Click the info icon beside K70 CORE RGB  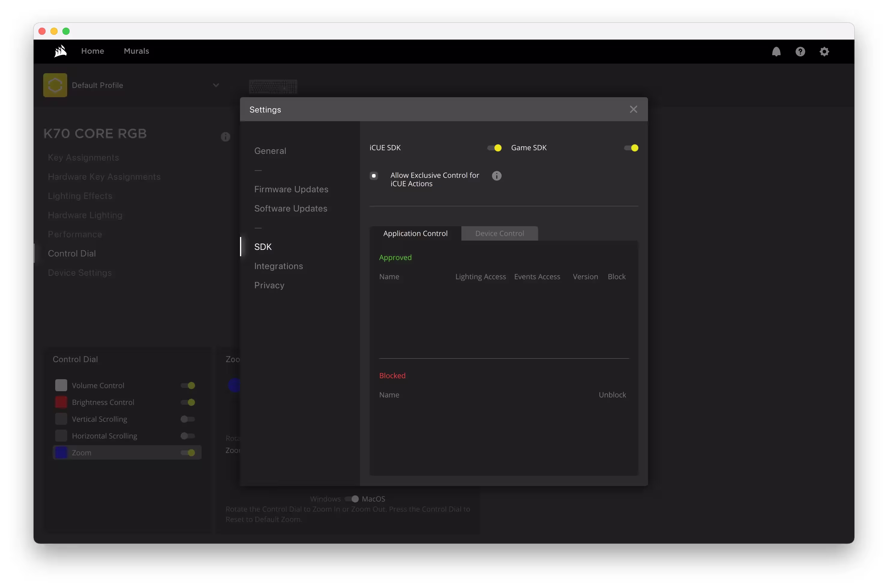[225, 136]
